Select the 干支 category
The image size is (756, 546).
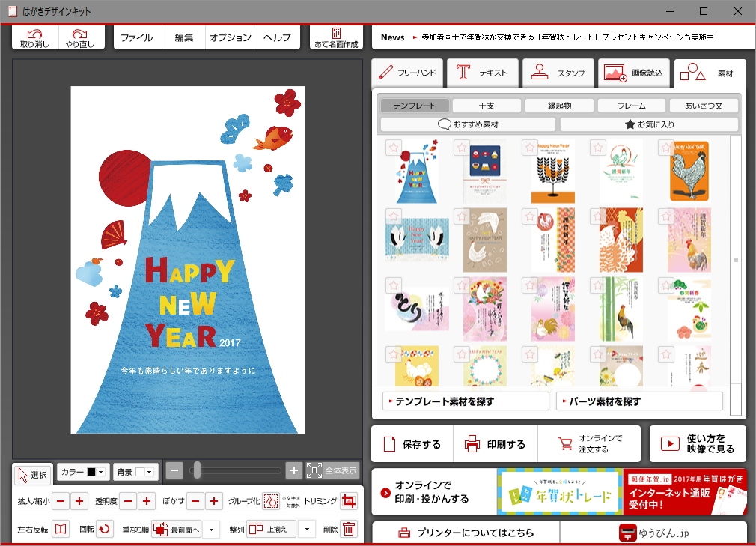point(487,106)
